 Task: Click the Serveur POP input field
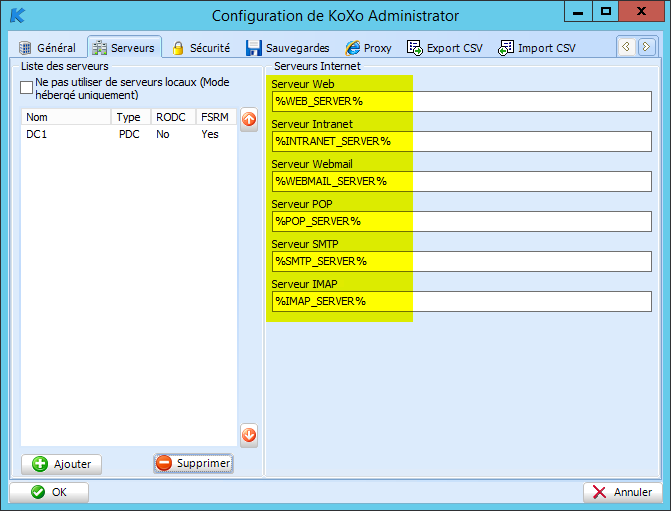[462, 221]
